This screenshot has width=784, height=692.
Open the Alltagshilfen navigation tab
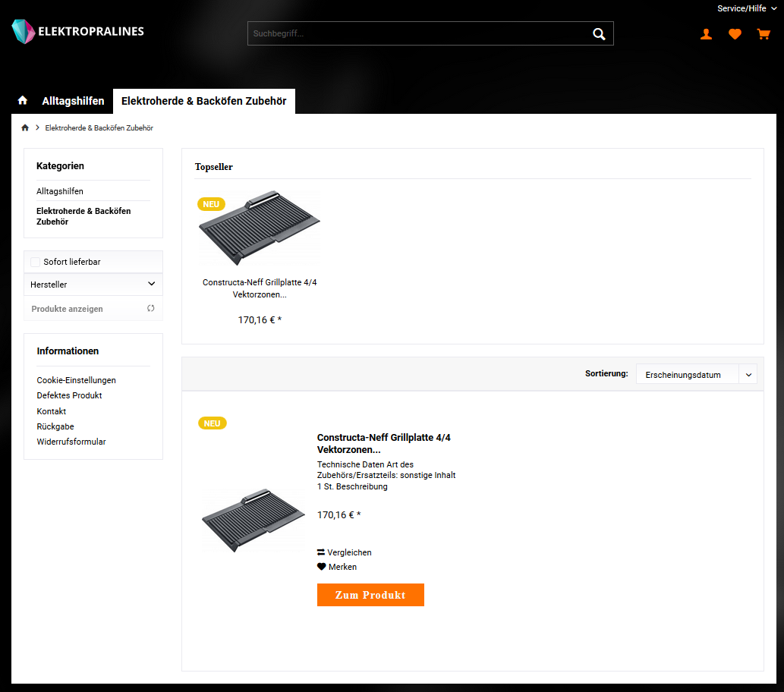[x=73, y=101]
